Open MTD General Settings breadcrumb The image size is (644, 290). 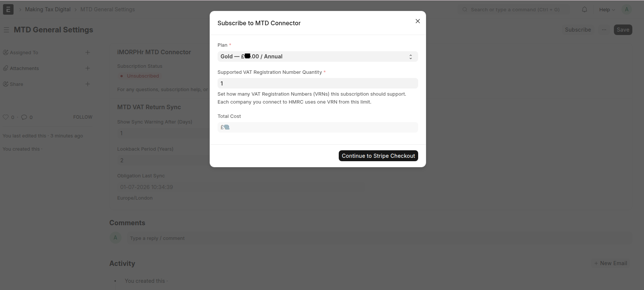pos(108,9)
